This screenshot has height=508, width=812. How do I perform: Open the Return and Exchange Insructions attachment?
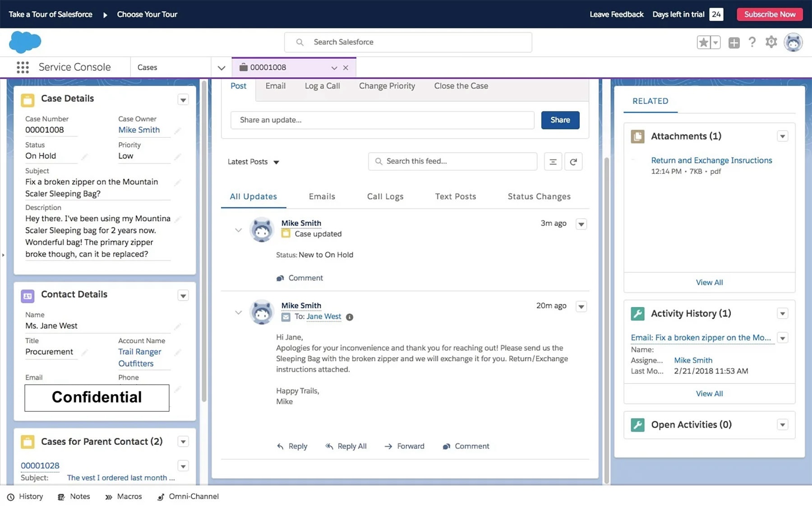point(711,160)
